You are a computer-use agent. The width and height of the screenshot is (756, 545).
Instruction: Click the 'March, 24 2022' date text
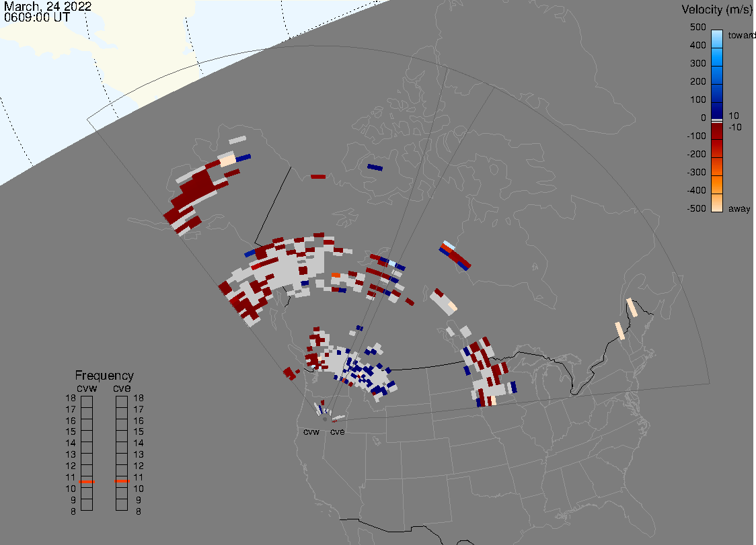point(48,6)
